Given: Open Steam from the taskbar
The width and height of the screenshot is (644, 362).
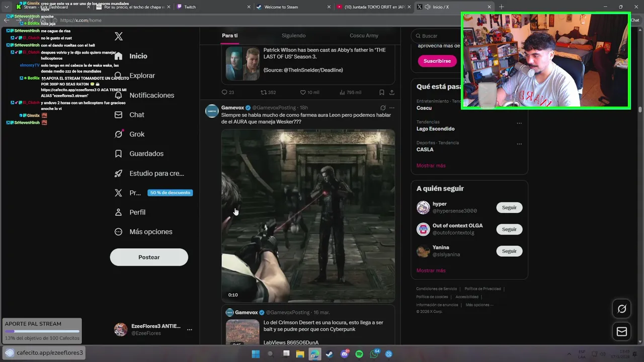Looking at the screenshot, I should point(329,354).
